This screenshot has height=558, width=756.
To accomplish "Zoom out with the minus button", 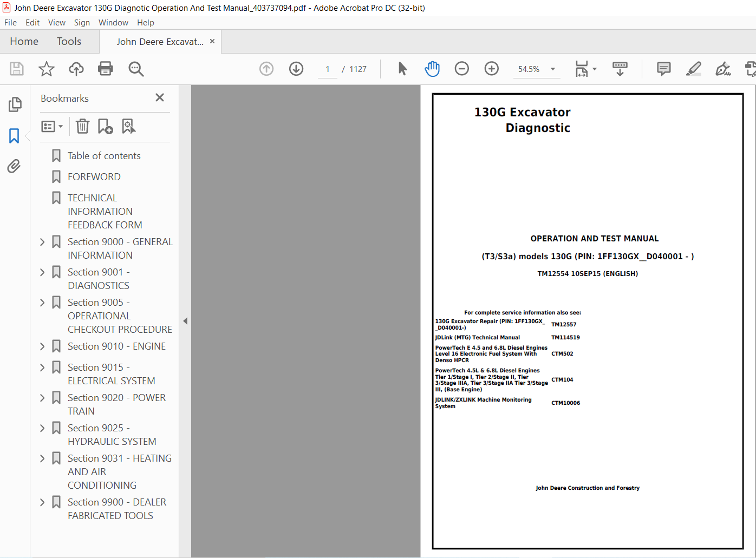I will 462,69.
